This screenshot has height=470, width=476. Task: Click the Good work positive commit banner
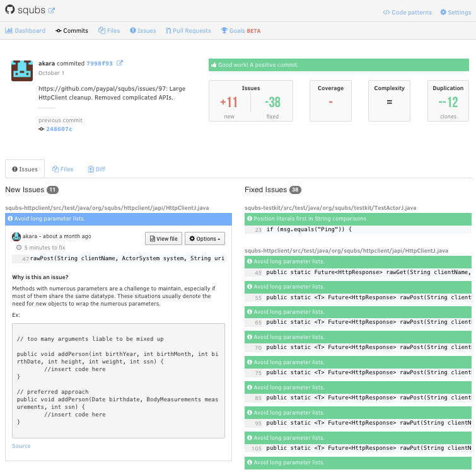coord(339,65)
